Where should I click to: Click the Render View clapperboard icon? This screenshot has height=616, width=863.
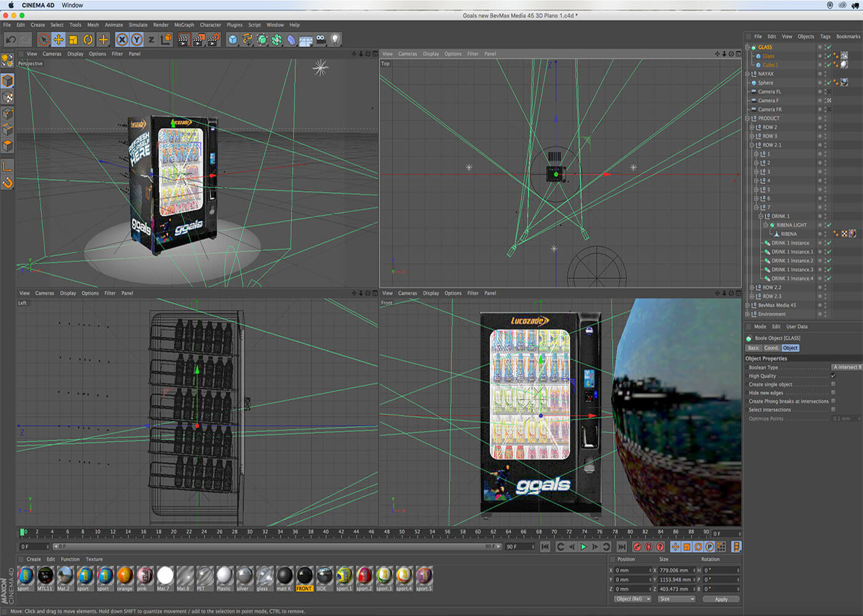click(183, 39)
